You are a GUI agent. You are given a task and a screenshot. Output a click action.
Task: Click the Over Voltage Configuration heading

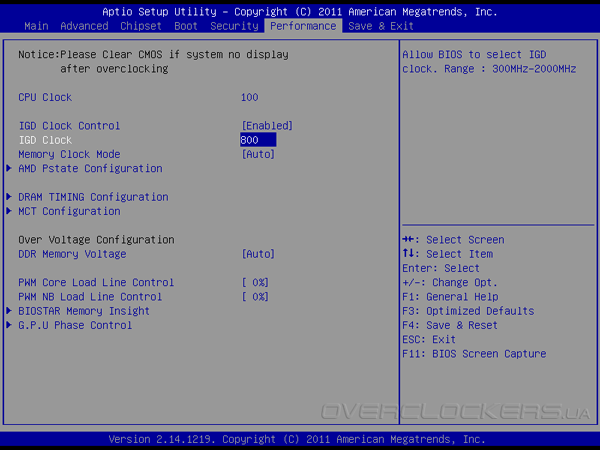click(96, 240)
